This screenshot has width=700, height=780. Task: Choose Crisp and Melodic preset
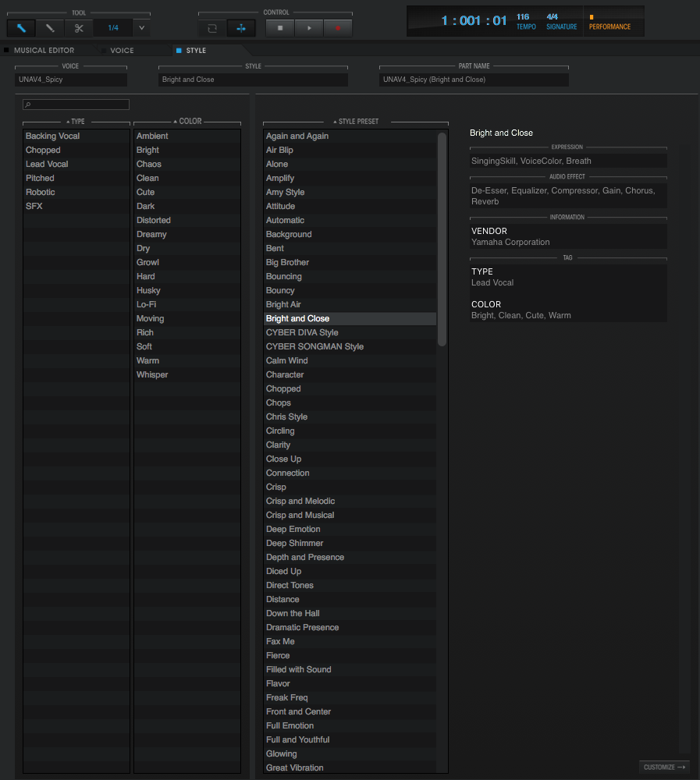pos(350,501)
